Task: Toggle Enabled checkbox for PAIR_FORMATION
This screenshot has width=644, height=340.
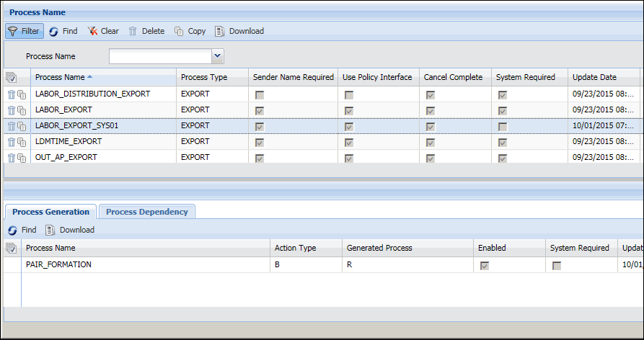Action: [x=484, y=265]
